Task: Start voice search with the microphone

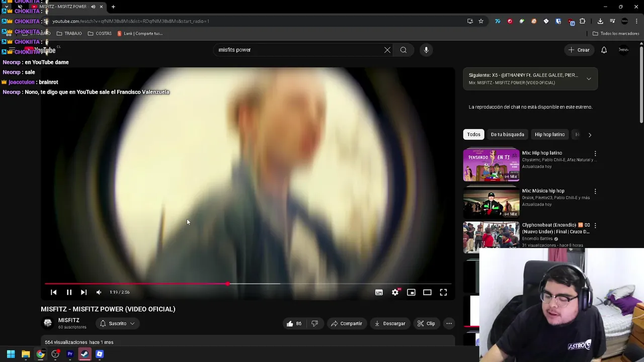Action: click(x=426, y=50)
